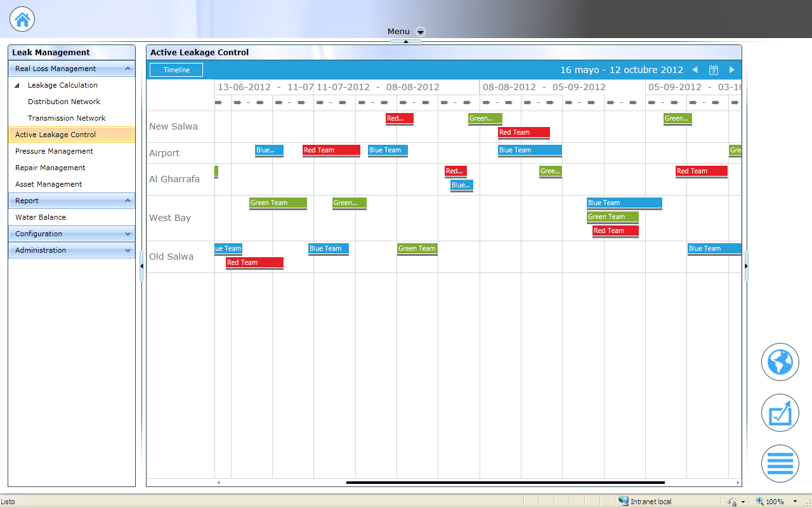
Task: Go to previous date range arrow
Action: pos(695,70)
